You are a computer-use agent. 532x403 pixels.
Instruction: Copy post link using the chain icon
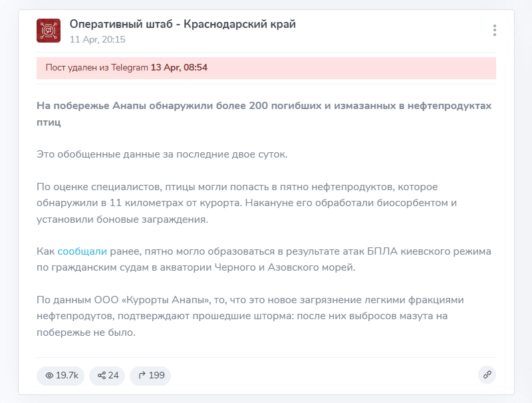487,375
